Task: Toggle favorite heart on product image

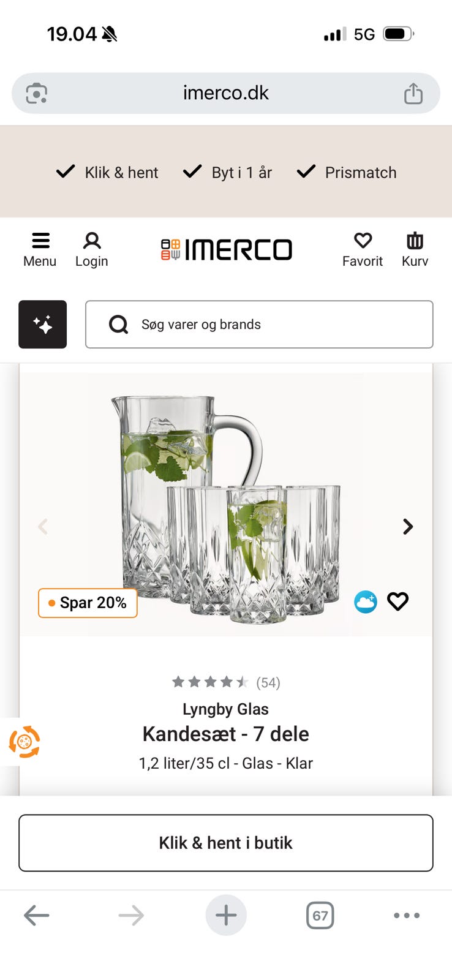Action: pyautogui.click(x=398, y=602)
